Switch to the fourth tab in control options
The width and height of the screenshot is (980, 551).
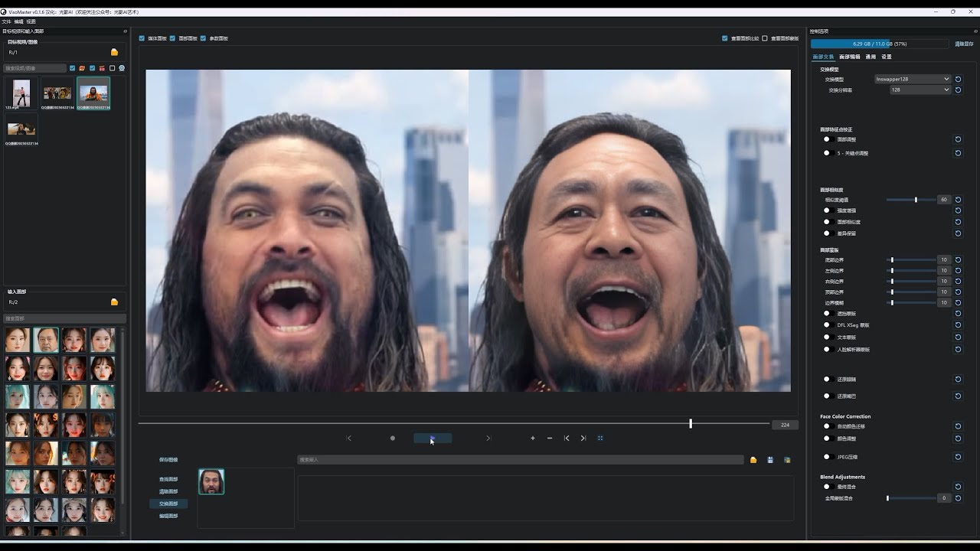tap(886, 57)
